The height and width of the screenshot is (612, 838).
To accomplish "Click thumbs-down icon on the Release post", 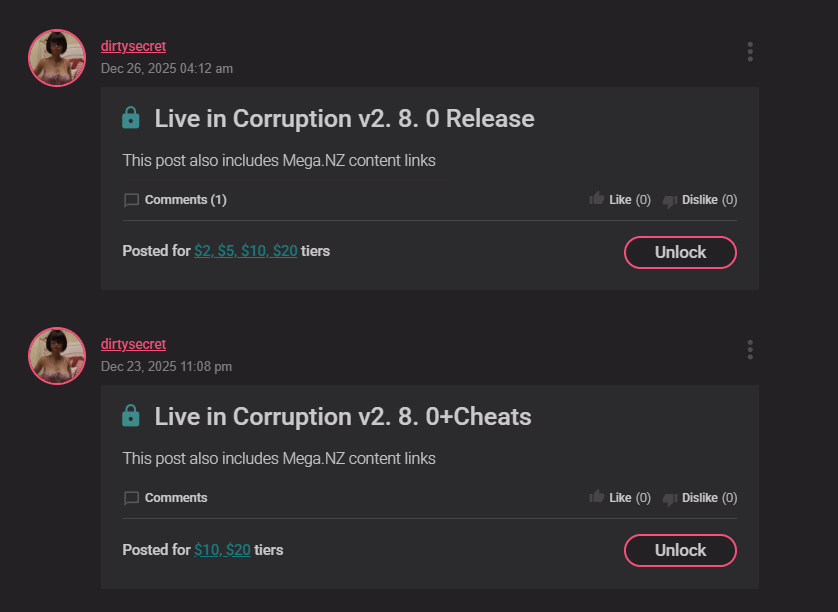I will coord(670,200).
